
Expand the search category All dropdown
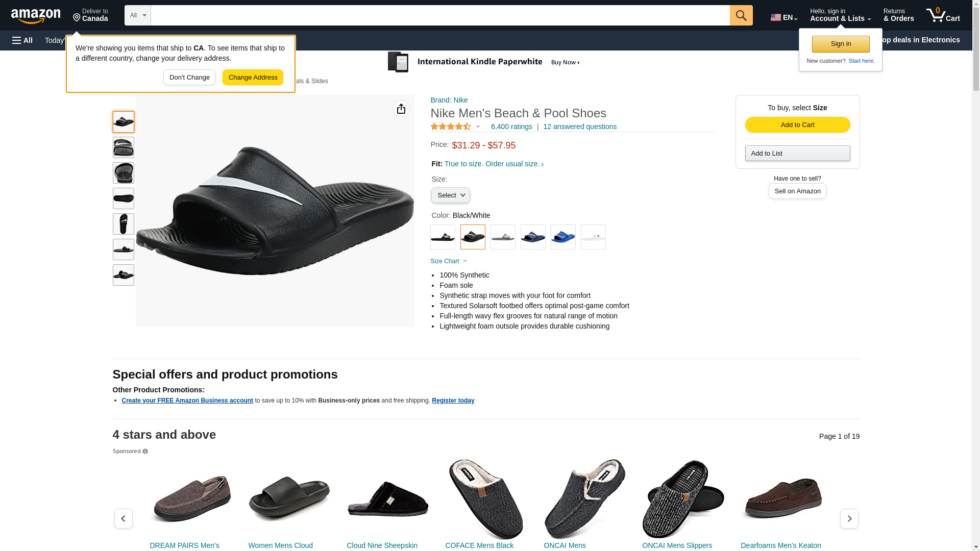coord(137,15)
